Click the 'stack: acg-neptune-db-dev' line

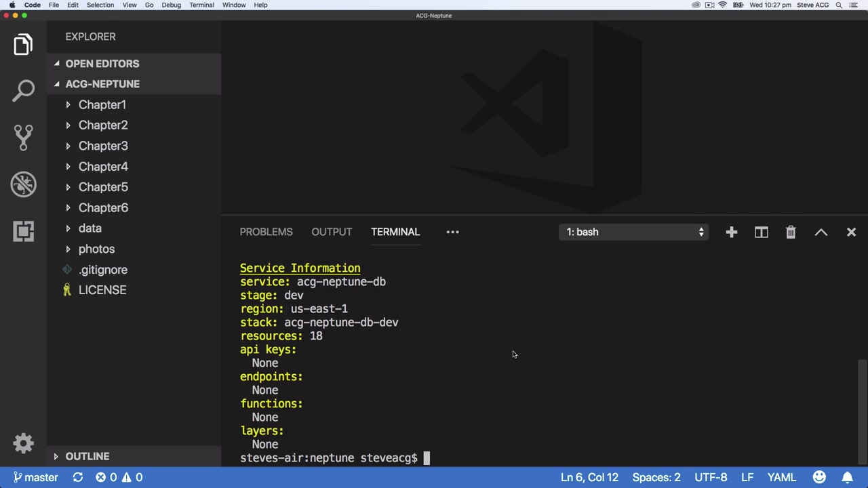point(319,323)
